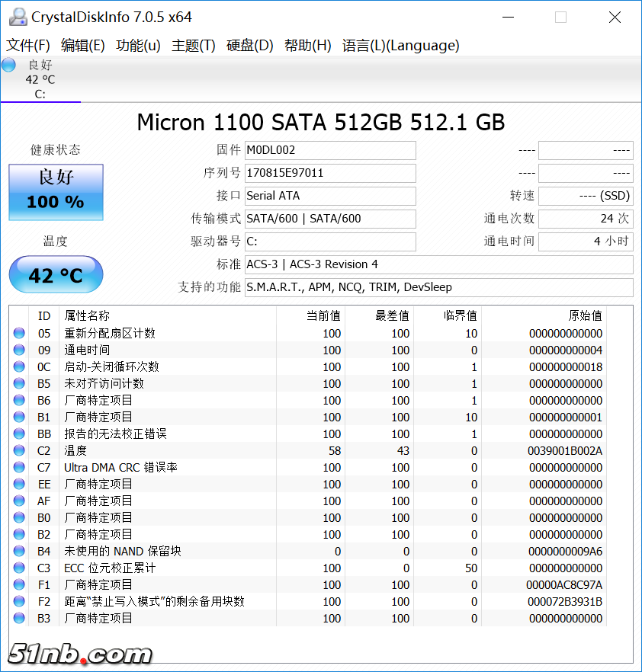Open the 功能(u) menu
Image resolution: width=642 pixels, height=672 pixels.
tap(138, 46)
